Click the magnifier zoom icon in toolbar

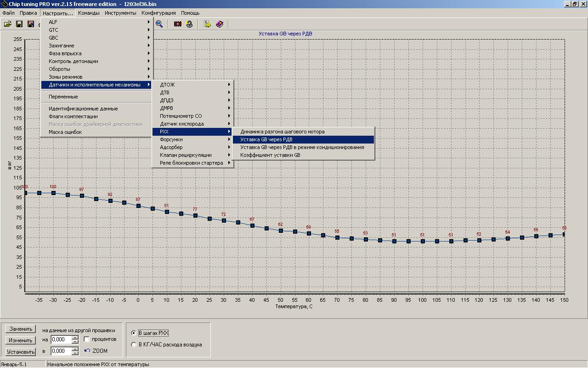159,24
